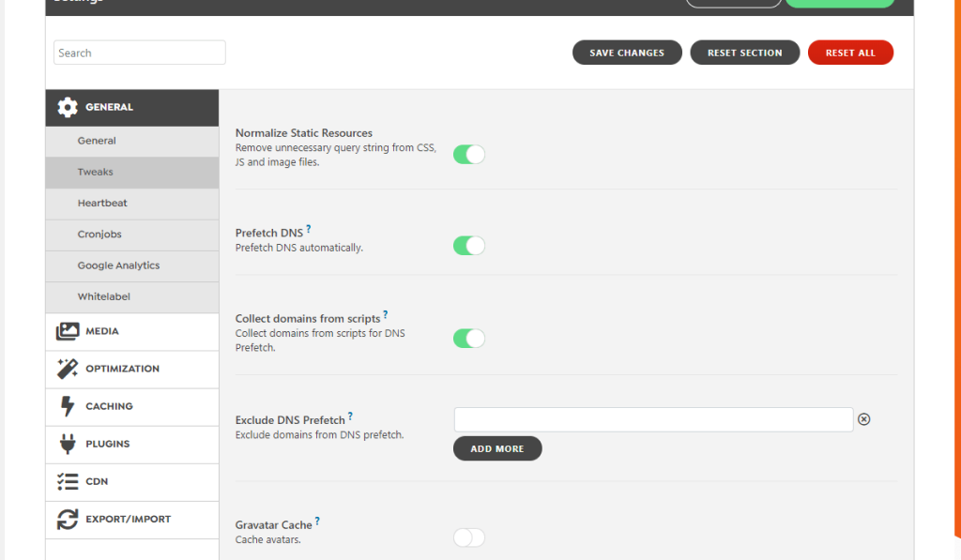
Task: Show help for Exclude DNS Prefetch
Action: click(x=351, y=416)
